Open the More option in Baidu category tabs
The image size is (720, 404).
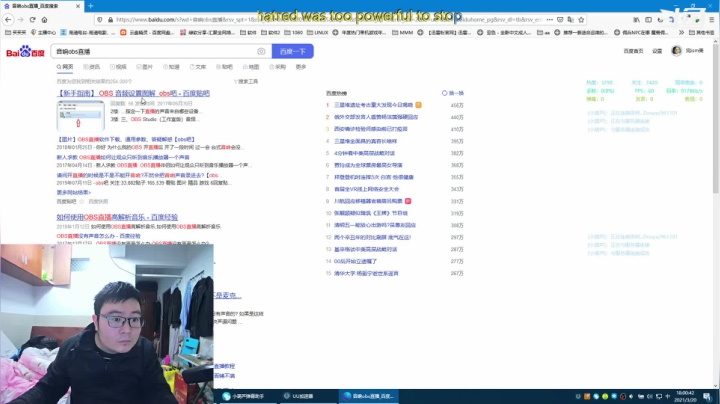(301, 67)
